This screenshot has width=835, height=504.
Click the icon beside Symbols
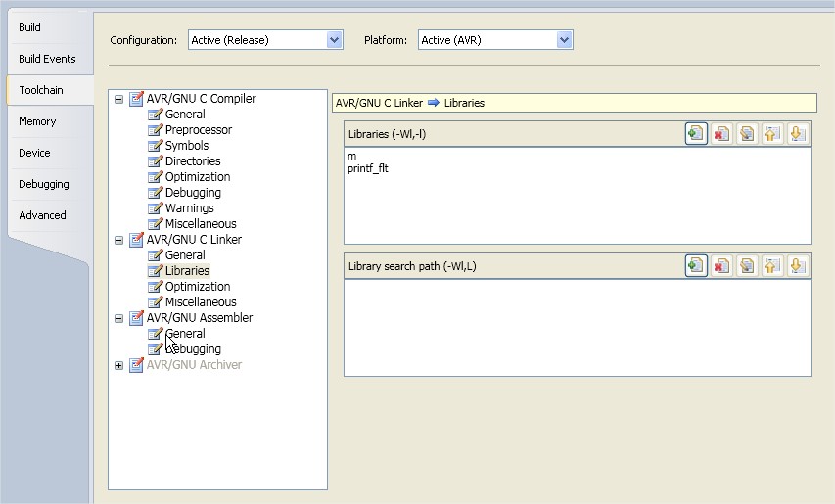coord(155,145)
